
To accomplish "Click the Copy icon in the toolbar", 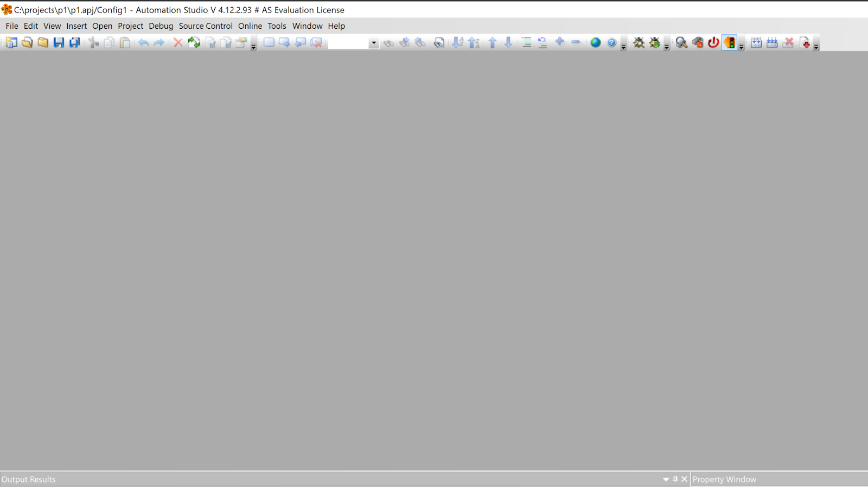I will click(110, 42).
